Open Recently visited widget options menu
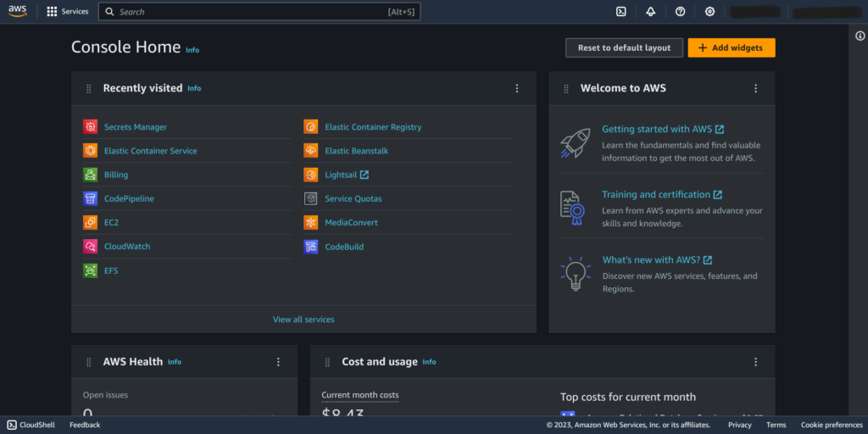Image resolution: width=868 pixels, height=434 pixels. (x=517, y=88)
